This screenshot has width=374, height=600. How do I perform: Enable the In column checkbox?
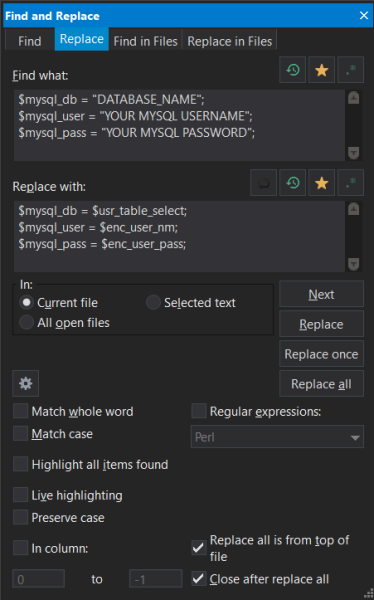point(21,548)
